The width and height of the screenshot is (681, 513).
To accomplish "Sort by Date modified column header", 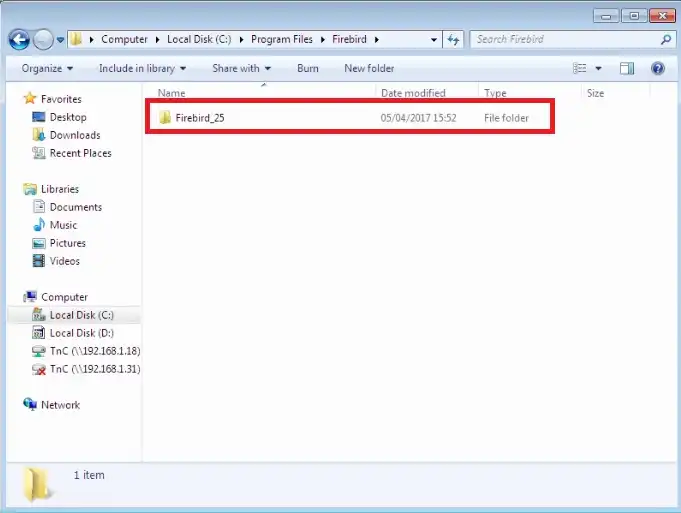I will click(x=413, y=93).
